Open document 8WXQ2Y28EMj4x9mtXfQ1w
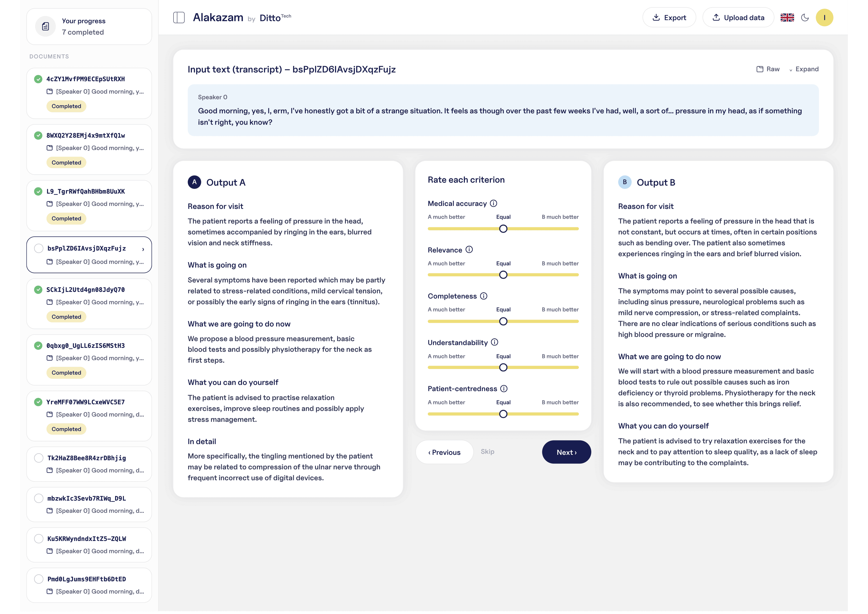Screen dimensions: 868x614 (89, 150)
